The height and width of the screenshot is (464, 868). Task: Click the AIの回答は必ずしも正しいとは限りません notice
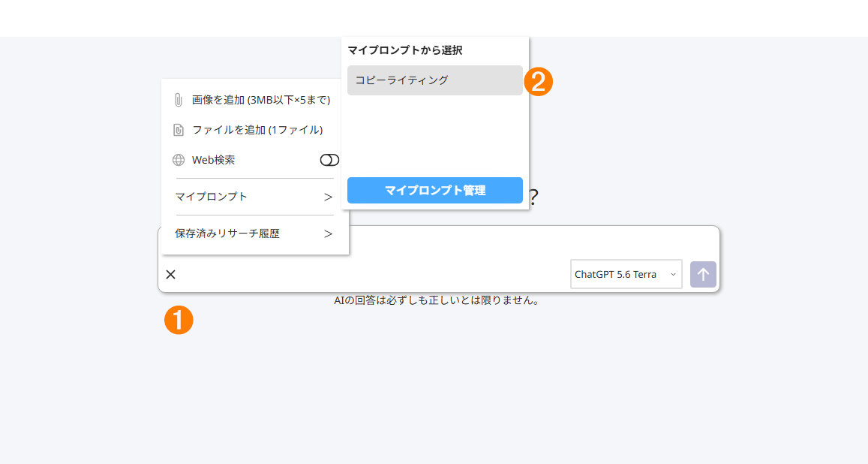(x=436, y=300)
